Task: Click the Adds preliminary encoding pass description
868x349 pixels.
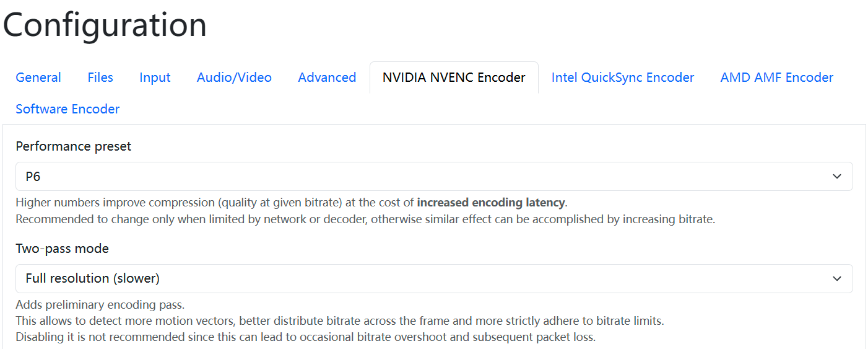Action: pos(100,305)
